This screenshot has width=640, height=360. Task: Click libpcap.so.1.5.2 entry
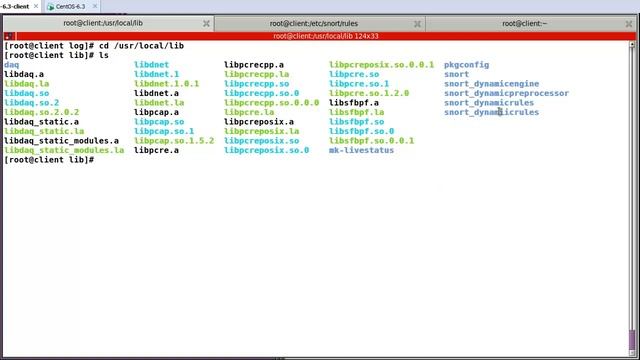click(174, 140)
